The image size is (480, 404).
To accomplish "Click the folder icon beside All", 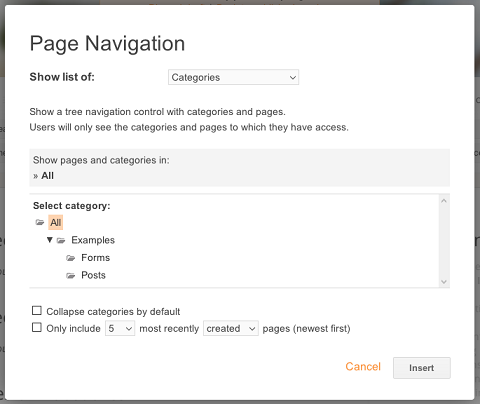I will (x=40, y=222).
